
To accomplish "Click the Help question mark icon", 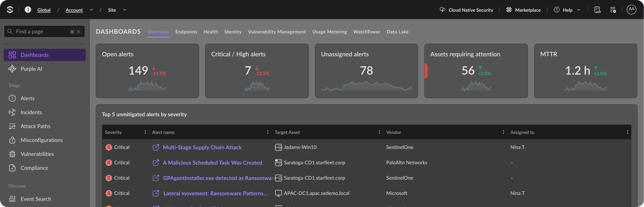I will point(557,10).
